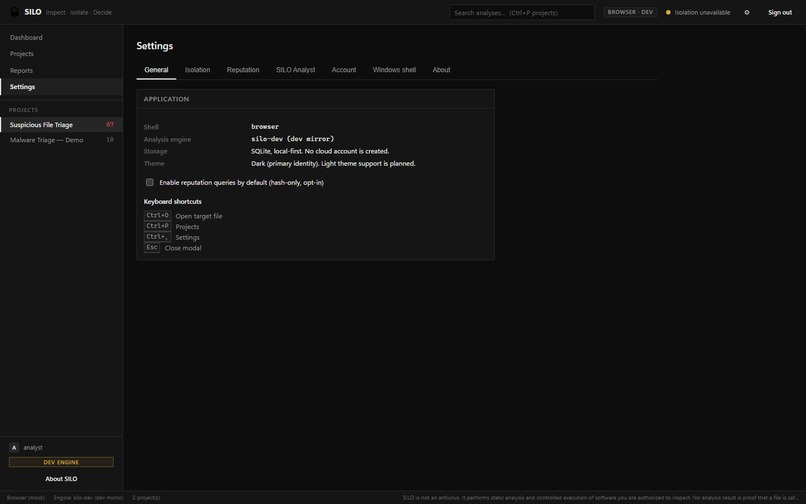The height and width of the screenshot is (504, 806).
Task: Click the Sign out button
Action: (x=780, y=12)
